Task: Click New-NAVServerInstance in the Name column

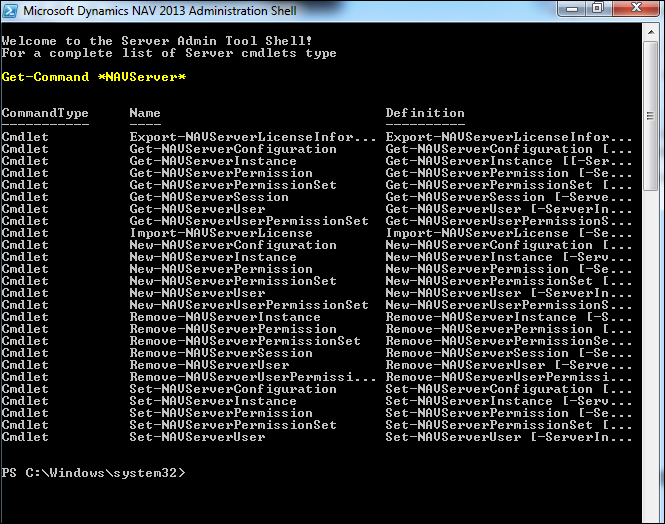Action: click(213, 257)
